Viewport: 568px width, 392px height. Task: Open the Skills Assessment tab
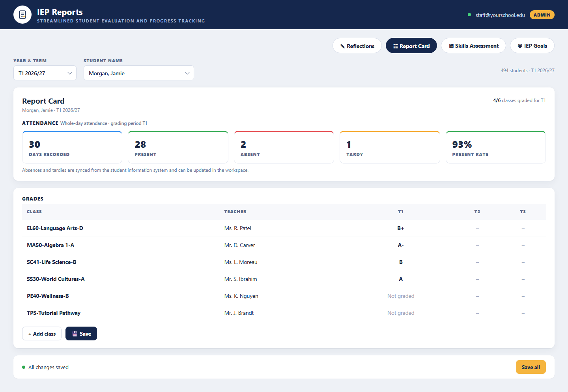473,46
